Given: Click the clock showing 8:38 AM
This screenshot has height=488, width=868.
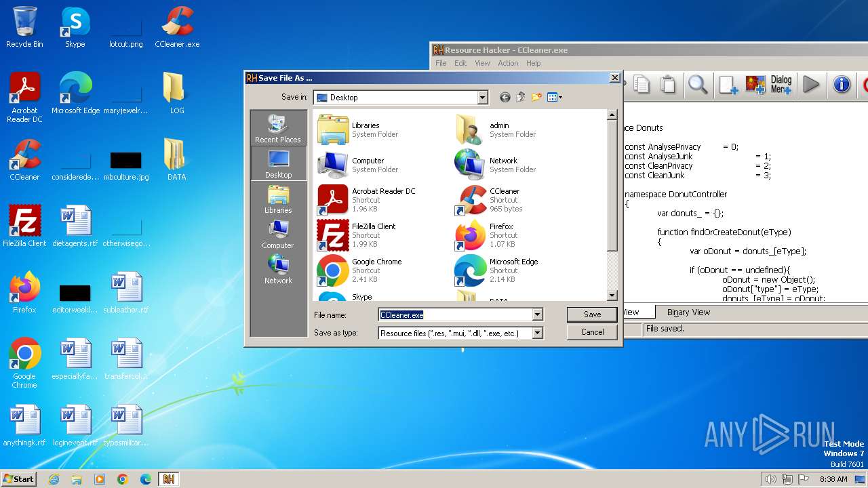Looking at the screenshot, I should click(x=833, y=479).
